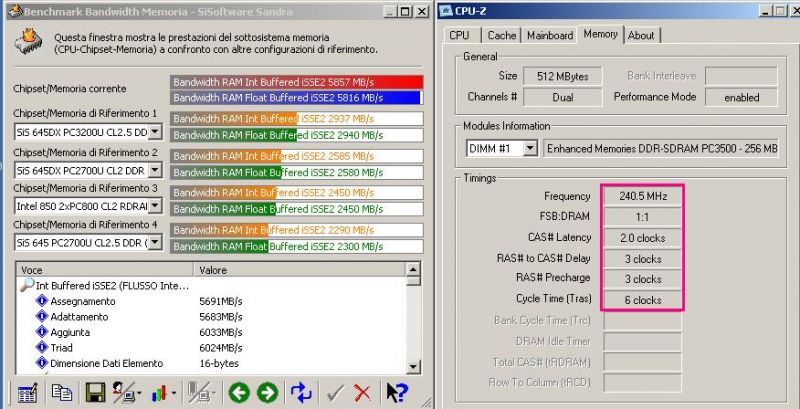Go back with the green left arrow
800x409 pixels.
coord(239,393)
